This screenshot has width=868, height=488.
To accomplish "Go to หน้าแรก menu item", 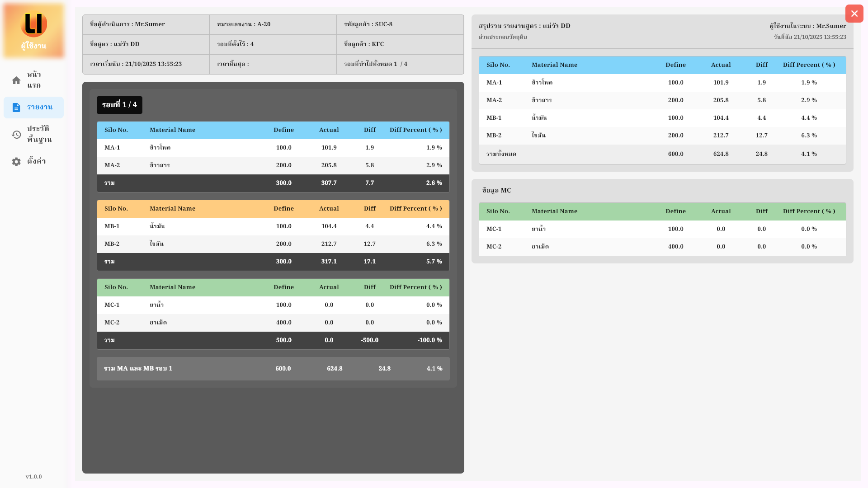I will tap(34, 80).
